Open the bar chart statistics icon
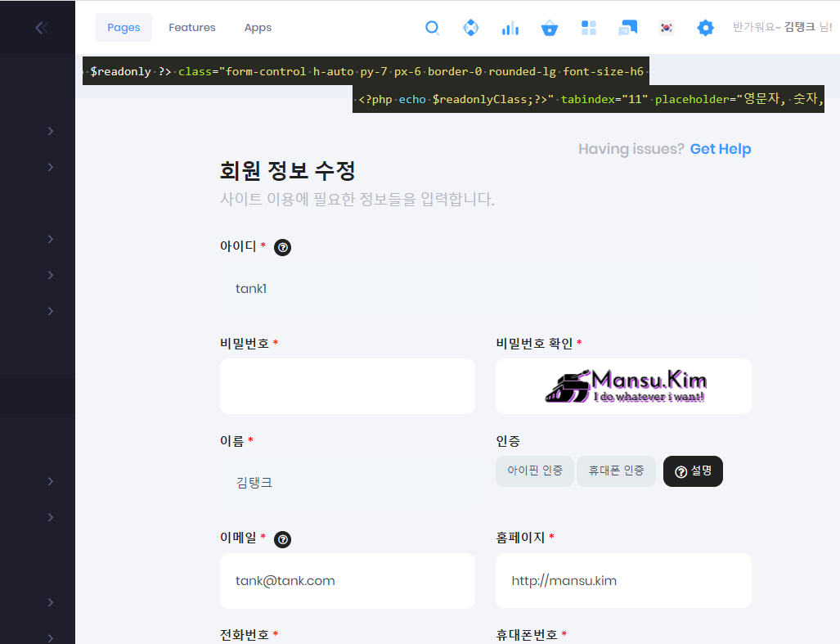The image size is (840, 644). coord(510,28)
